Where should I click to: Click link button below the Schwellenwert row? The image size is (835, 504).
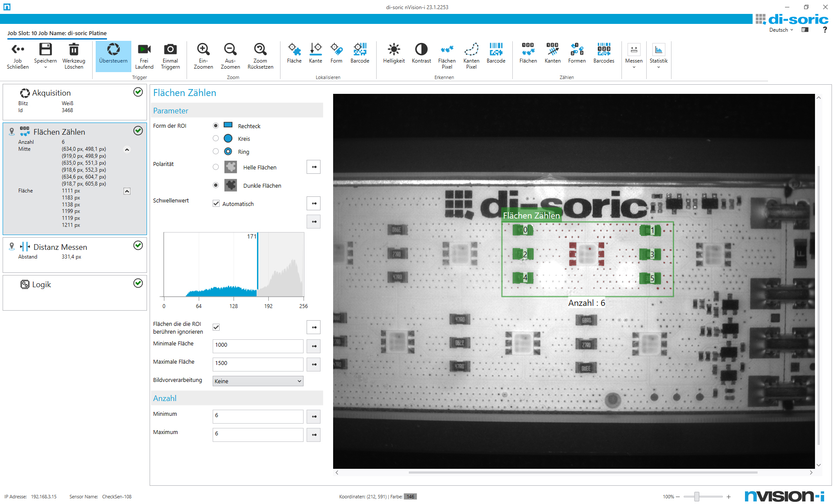coord(314,222)
